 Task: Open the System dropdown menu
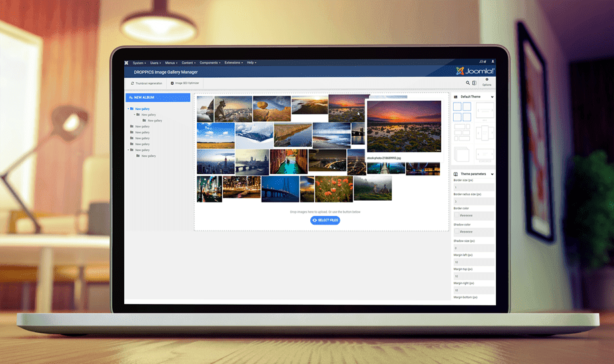pyautogui.click(x=139, y=62)
